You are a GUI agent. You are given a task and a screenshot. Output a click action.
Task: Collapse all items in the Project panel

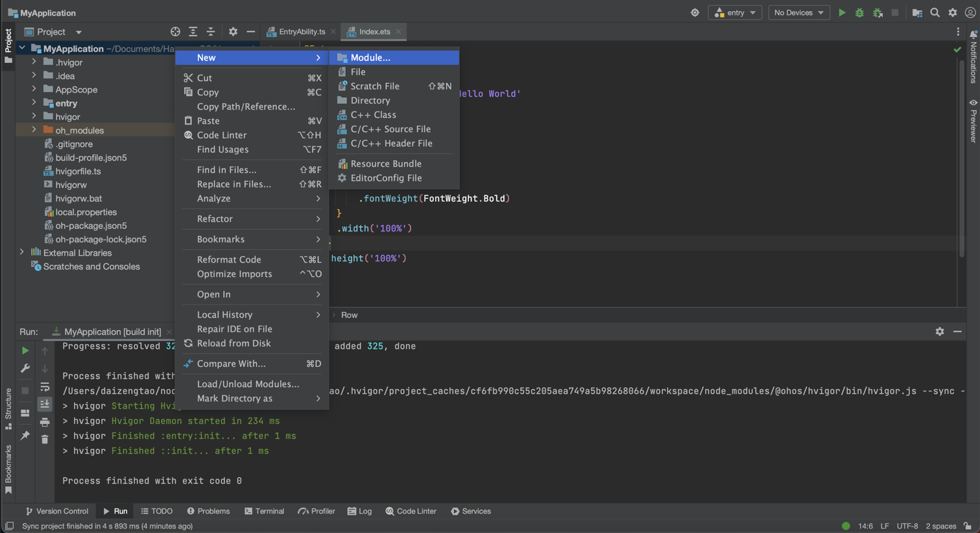[x=211, y=31]
